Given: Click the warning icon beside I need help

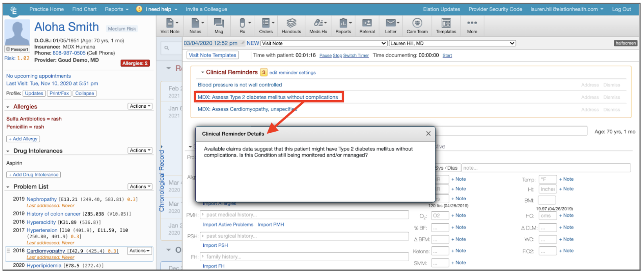Looking at the screenshot, I should coord(139,9).
